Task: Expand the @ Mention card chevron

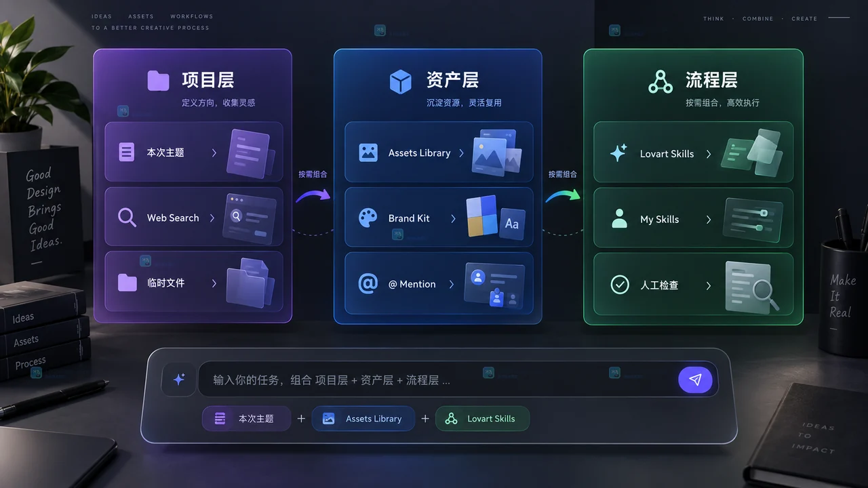Action: [452, 284]
